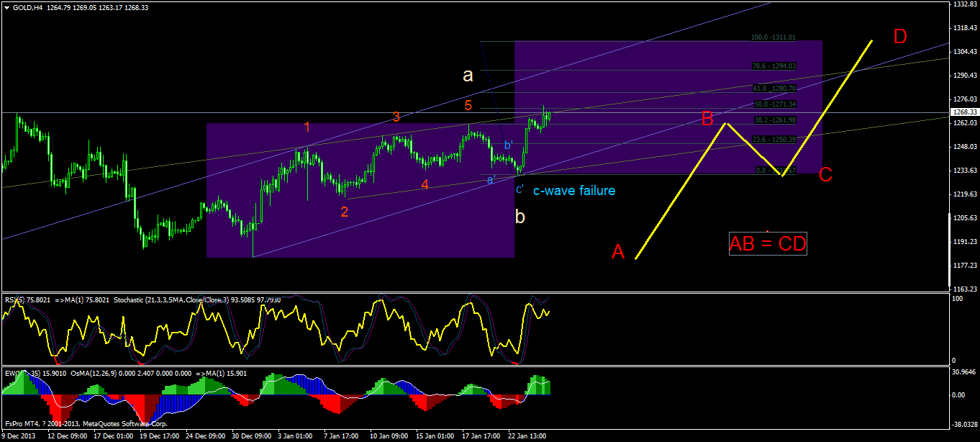Click the time axis label '12 Dec 09:00'
The width and height of the screenshot is (980, 442).
(x=69, y=436)
